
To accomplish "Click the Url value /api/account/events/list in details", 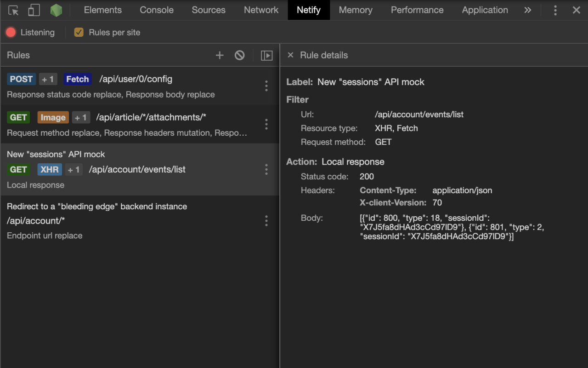I will pos(419,115).
